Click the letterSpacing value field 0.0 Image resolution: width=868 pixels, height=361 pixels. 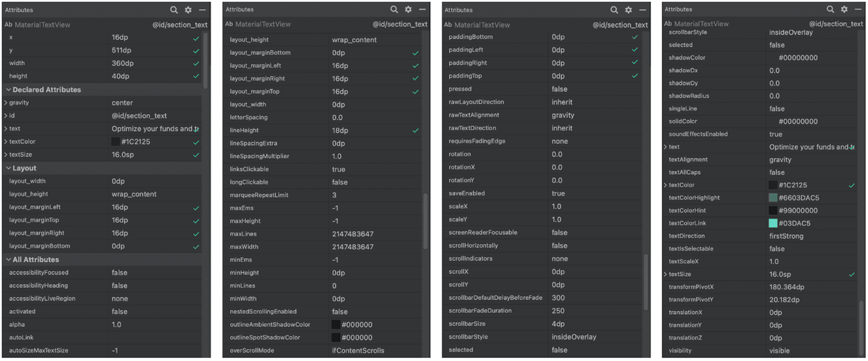coord(374,118)
